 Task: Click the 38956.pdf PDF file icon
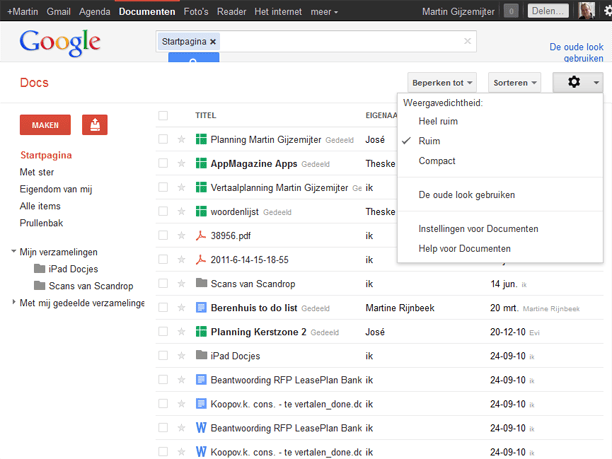click(201, 235)
